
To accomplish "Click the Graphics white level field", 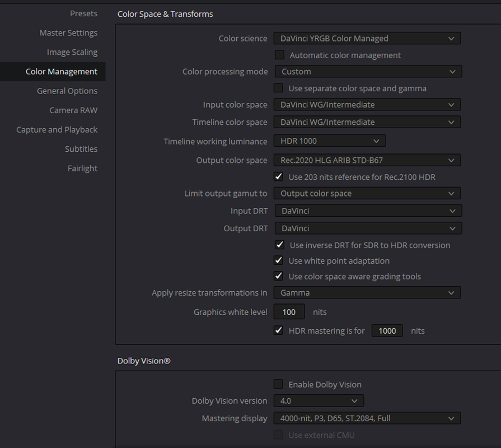I will click(289, 312).
